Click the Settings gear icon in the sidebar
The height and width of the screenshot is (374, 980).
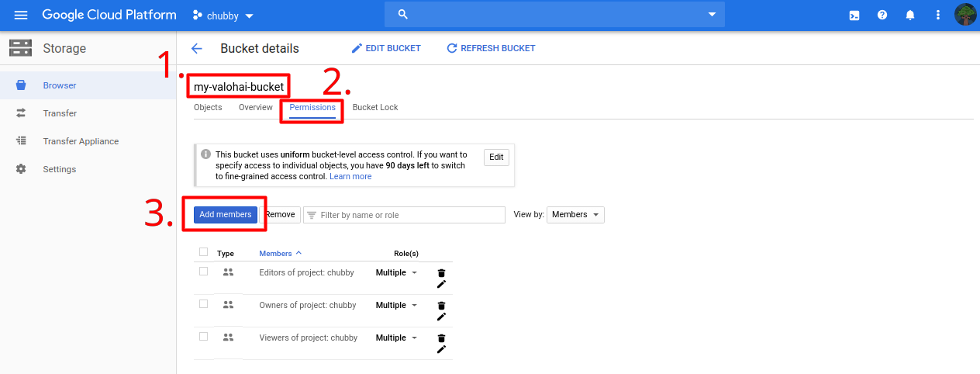pyautogui.click(x=21, y=169)
